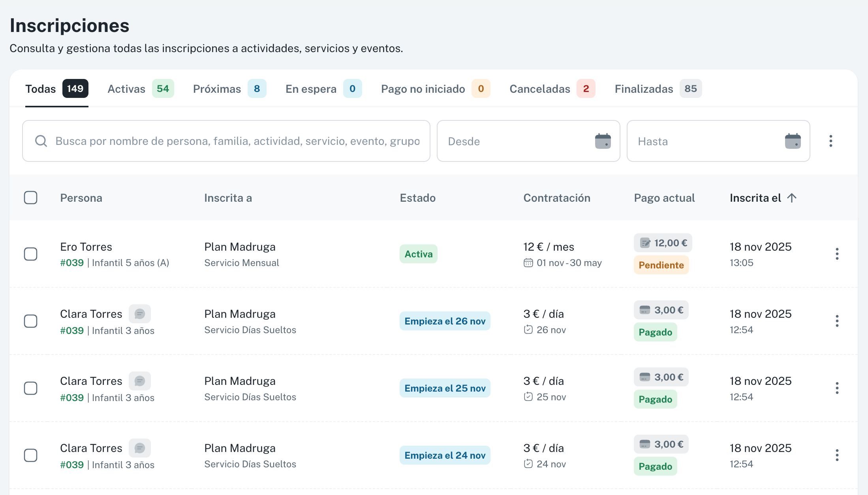
Task: Open filter options three-dot menu beside Hasta
Action: tap(830, 141)
